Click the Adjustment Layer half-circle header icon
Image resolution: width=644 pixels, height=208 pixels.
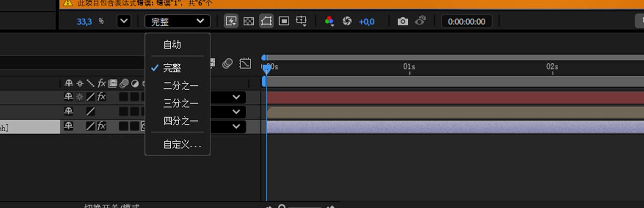[135, 84]
